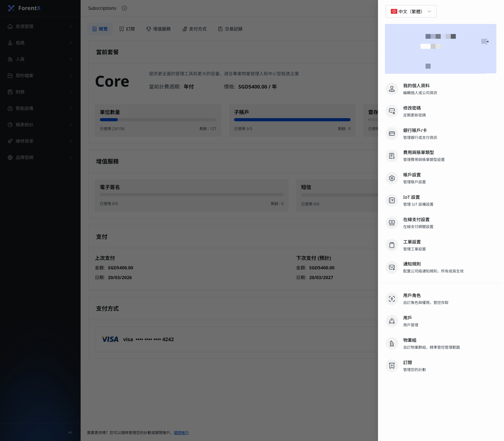Expand the 品牌官網 sidebar menu
504x441 pixels.
point(40,157)
